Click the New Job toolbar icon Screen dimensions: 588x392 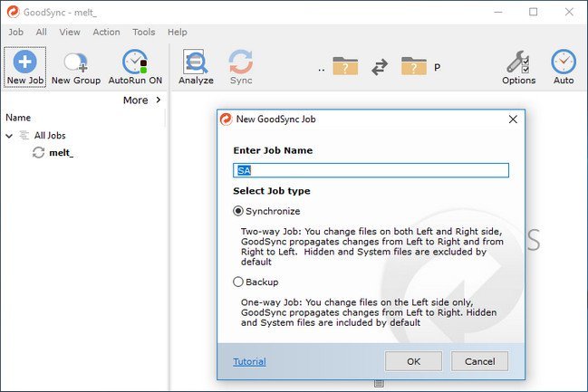(25, 63)
